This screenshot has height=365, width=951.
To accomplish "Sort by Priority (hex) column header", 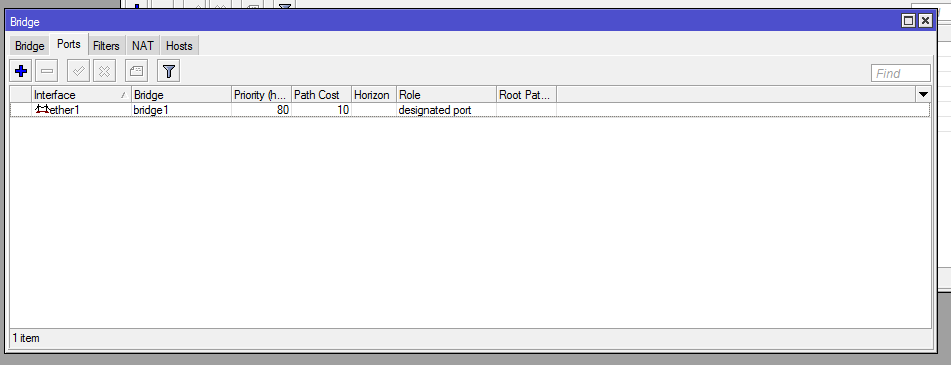I will coord(261,95).
